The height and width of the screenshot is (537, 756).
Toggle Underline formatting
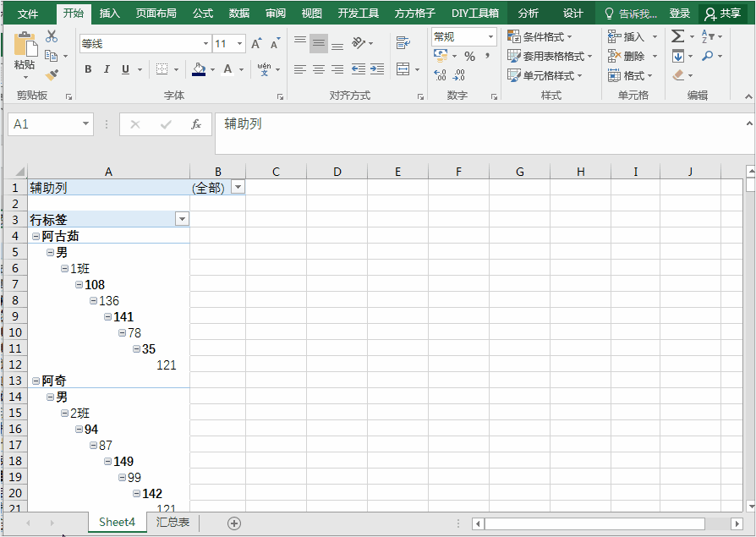point(125,69)
